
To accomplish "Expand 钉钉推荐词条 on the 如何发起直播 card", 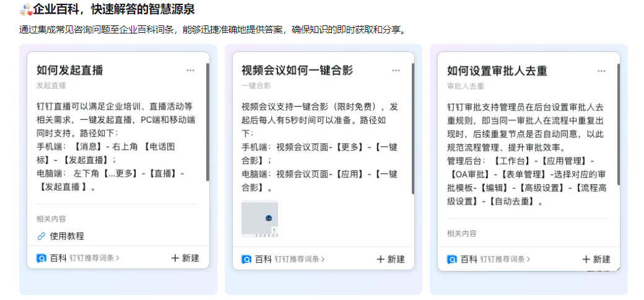I will coord(94,258).
